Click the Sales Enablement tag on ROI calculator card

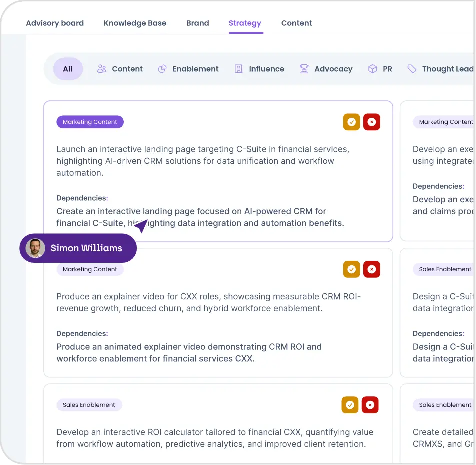tap(89, 405)
